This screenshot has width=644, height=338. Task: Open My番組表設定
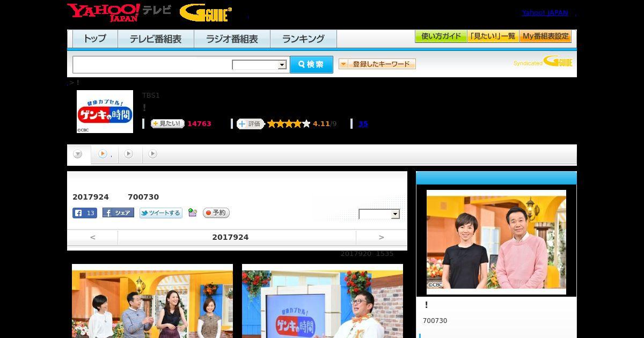[545, 36]
